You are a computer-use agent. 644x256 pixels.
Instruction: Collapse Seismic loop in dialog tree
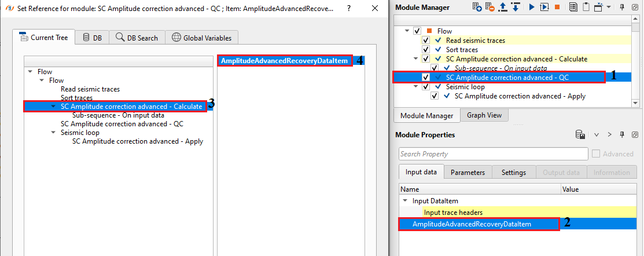coord(53,133)
